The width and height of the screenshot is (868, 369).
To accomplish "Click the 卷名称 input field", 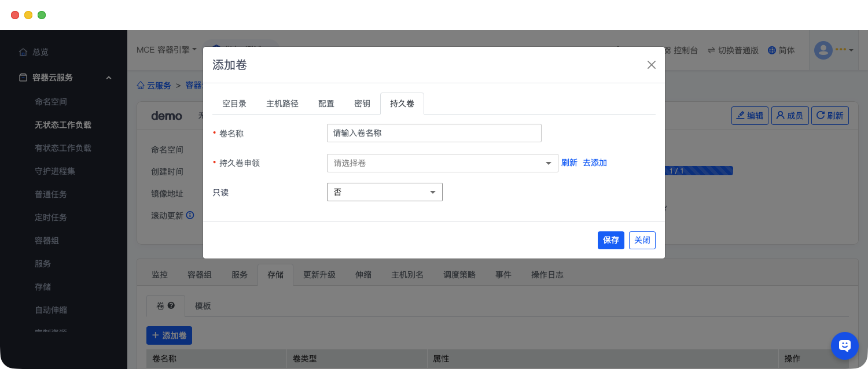I will click(434, 133).
